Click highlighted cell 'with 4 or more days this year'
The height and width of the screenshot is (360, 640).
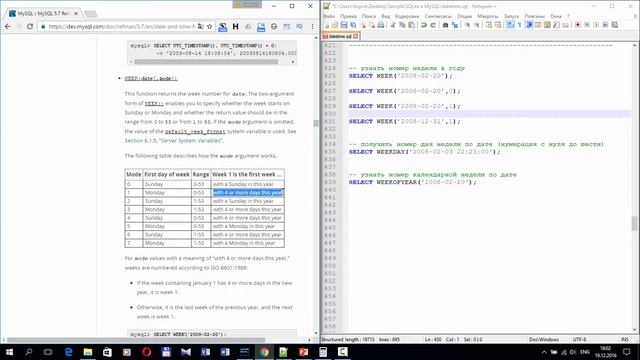click(247, 193)
